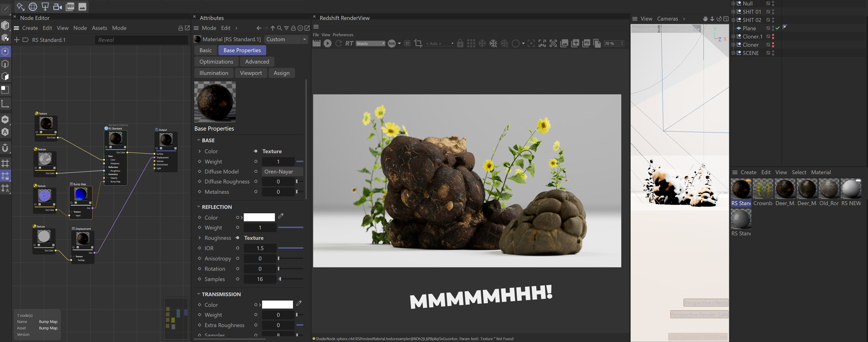Click the Assign button
The height and width of the screenshot is (342, 868).
pyautogui.click(x=281, y=73)
